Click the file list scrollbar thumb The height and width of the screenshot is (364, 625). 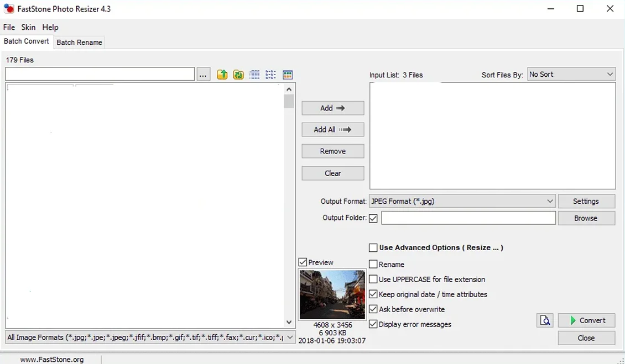click(289, 101)
